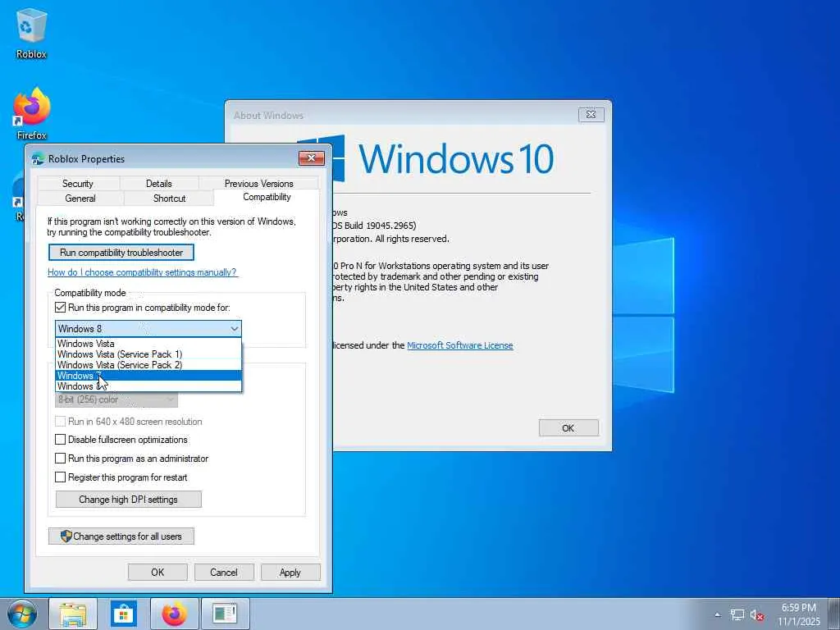Screen dimensions: 840x630
Task: Click OK in Roblox Properties
Action: 157,572
